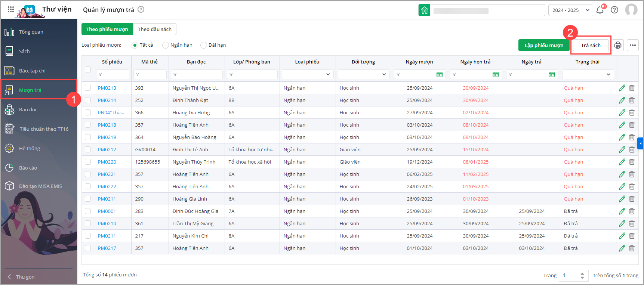Delete loan slip PM0214 with trash icon
This screenshot has height=285, width=644.
pyautogui.click(x=632, y=100)
